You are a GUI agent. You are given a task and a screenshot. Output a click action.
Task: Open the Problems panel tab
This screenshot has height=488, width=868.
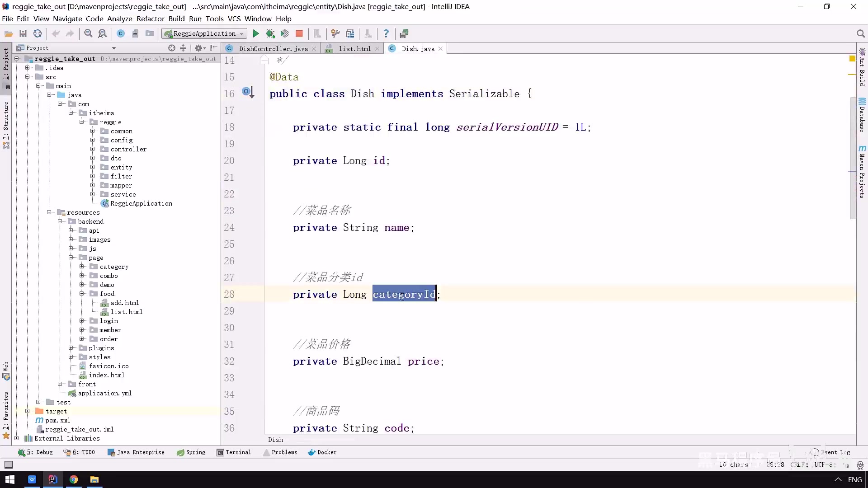[x=284, y=452]
